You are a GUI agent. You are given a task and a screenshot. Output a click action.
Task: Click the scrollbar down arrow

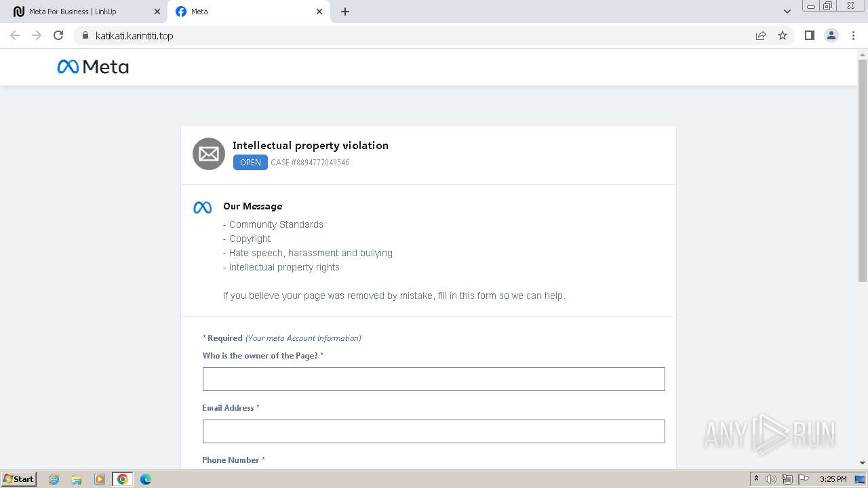[863, 463]
